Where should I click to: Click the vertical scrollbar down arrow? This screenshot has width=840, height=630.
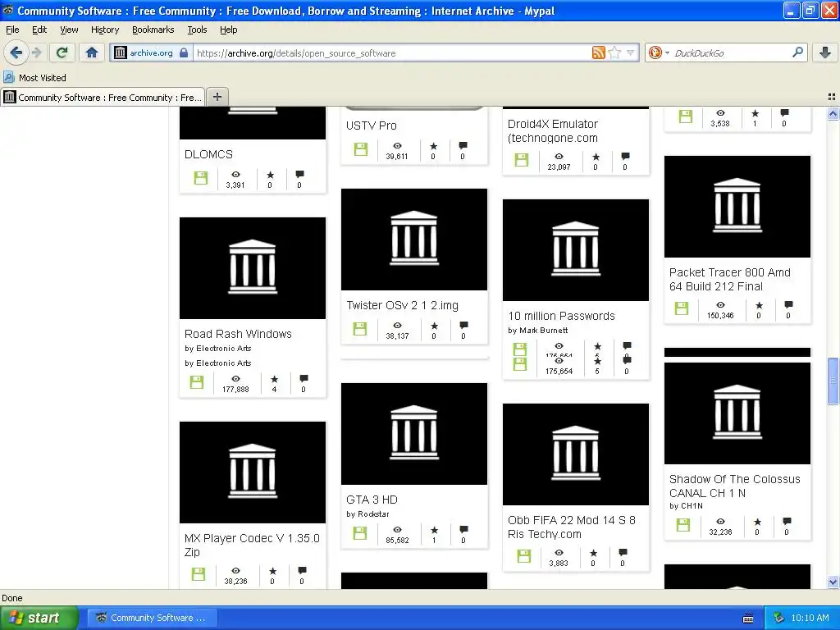tap(833, 582)
